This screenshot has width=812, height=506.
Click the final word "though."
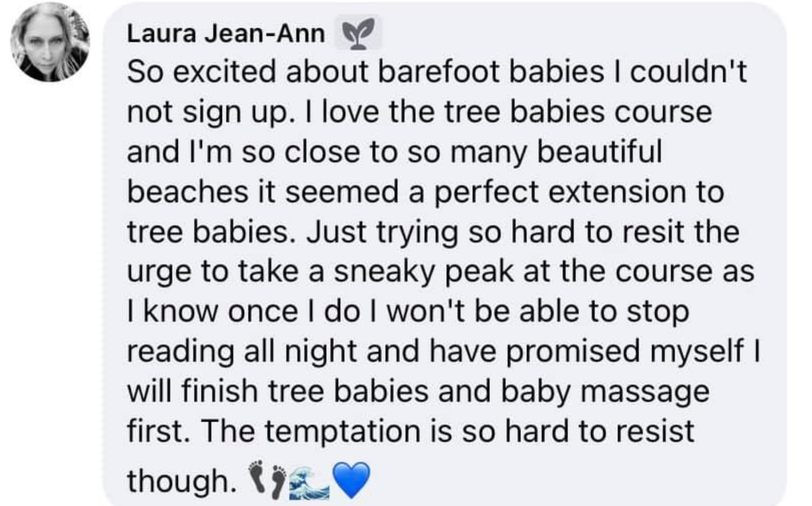182,481
